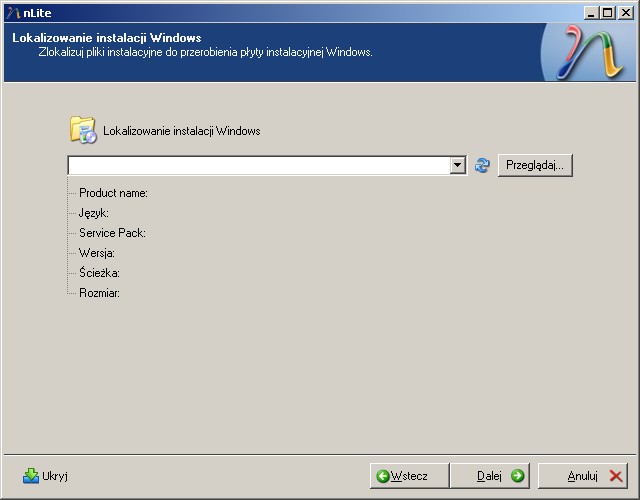Select the Wersja: row
The width and height of the screenshot is (640, 500).
coord(97,253)
